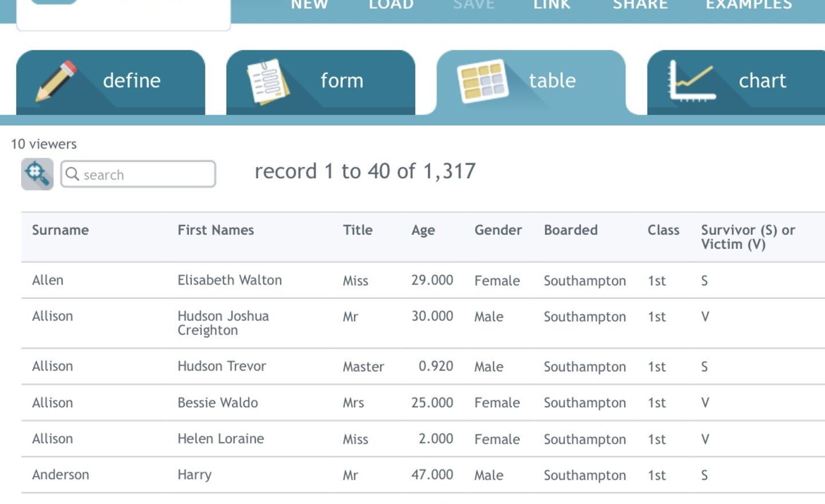Click the advanced search magnifier icon
Viewport: 825px width, 504px height.
pos(37,174)
